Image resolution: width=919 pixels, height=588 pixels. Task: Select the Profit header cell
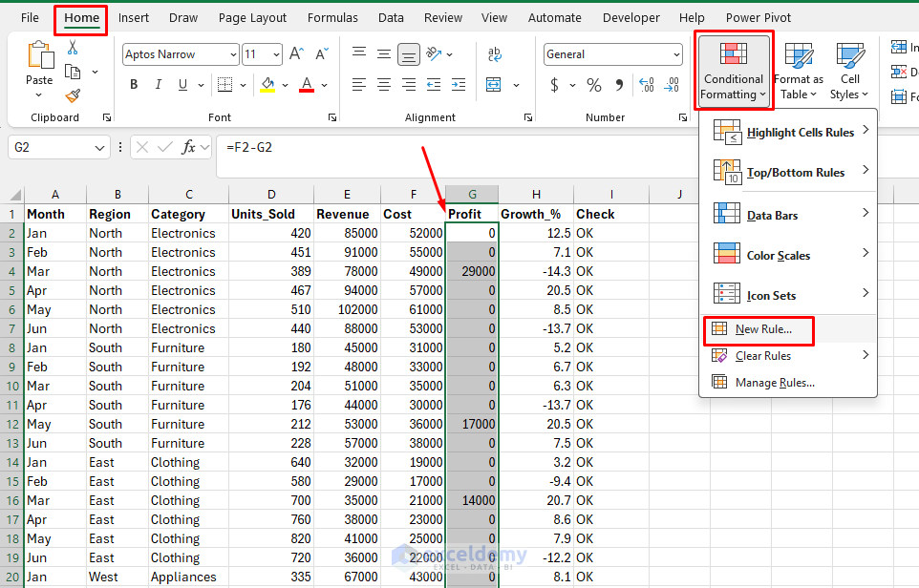(x=472, y=214)
